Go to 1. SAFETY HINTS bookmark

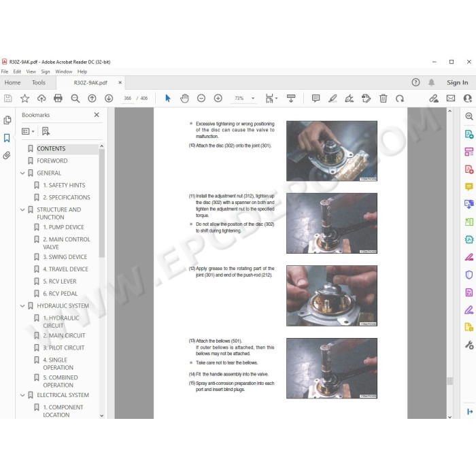click(x=64, y=185)
